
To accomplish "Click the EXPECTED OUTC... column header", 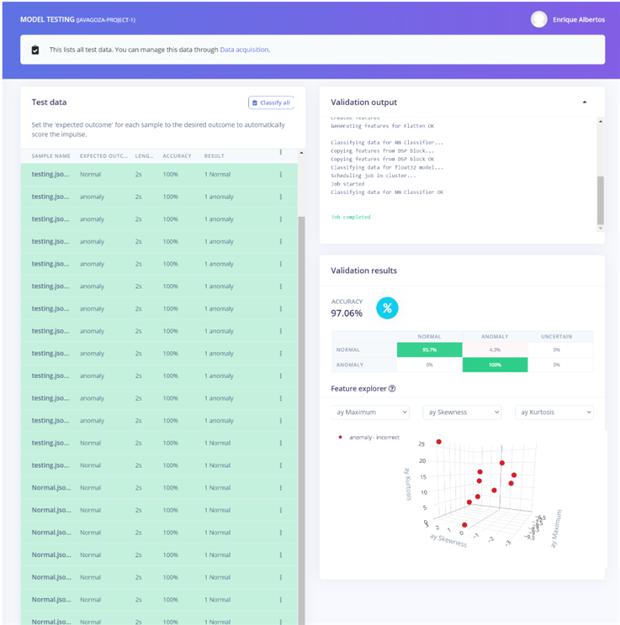I will (104, 156).
